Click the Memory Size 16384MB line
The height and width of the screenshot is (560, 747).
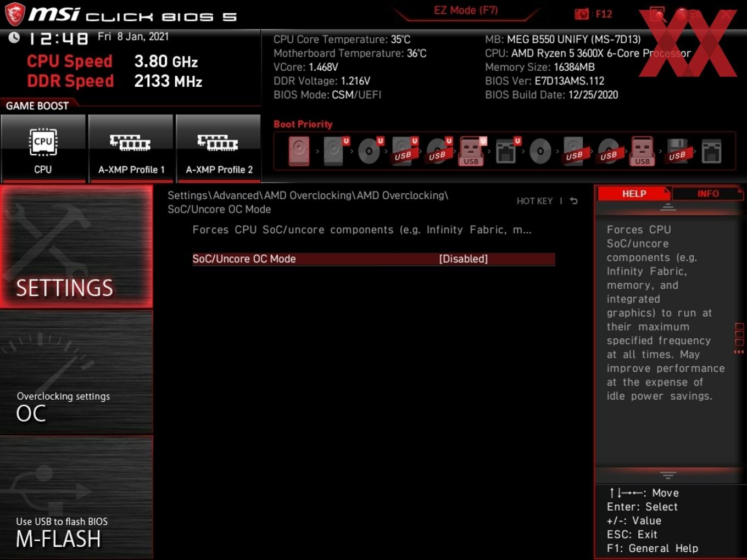pyautogui.click(x=540, y=67)
